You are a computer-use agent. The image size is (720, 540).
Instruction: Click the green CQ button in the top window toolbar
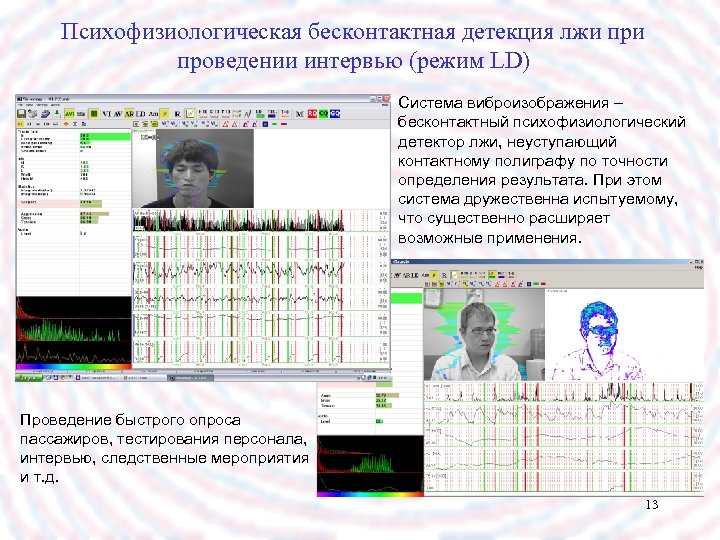(x=324, y=114)
